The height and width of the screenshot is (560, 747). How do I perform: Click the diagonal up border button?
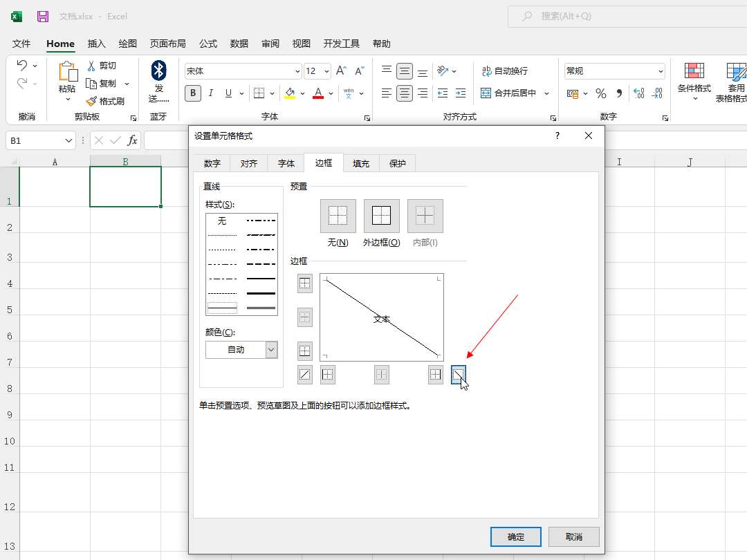(305, 375)
